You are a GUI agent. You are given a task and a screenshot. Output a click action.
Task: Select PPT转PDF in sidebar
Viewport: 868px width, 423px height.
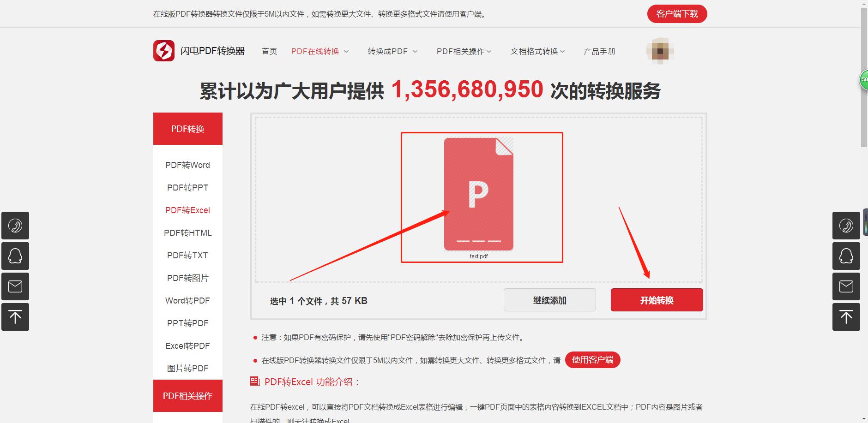click(x=187, y=323)
